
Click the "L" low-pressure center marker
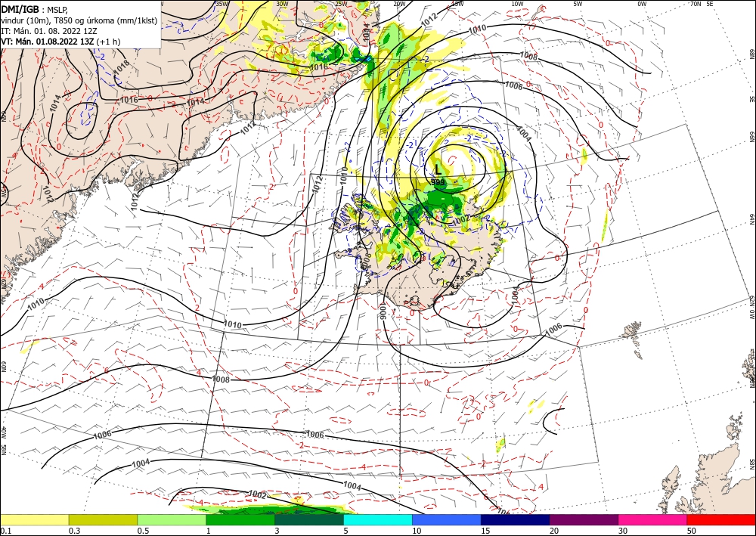coord(438,169)
